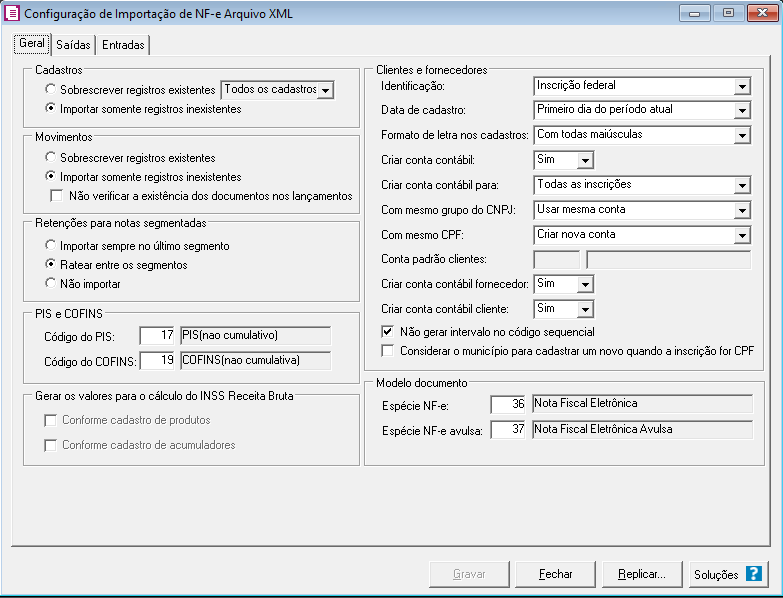
Task: Uncheck Não gerar intervalo no código sequencial
Action: click(x=389, y=331)
